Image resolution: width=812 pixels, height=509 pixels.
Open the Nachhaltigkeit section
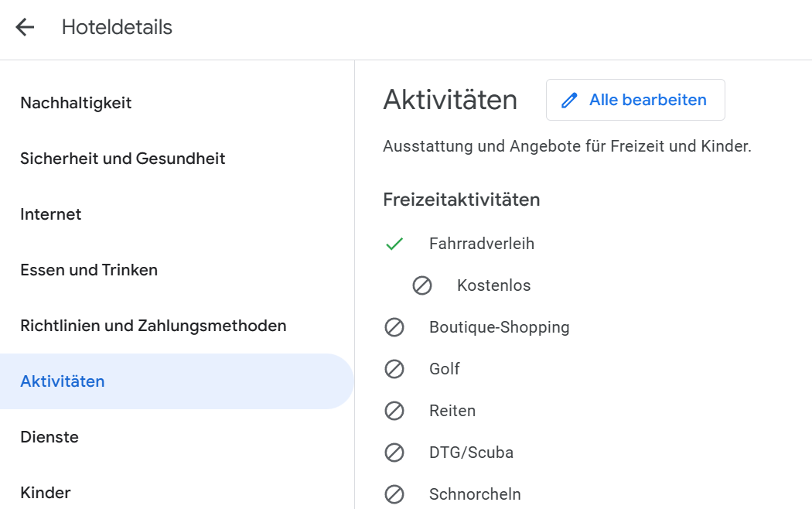(76, 103)
